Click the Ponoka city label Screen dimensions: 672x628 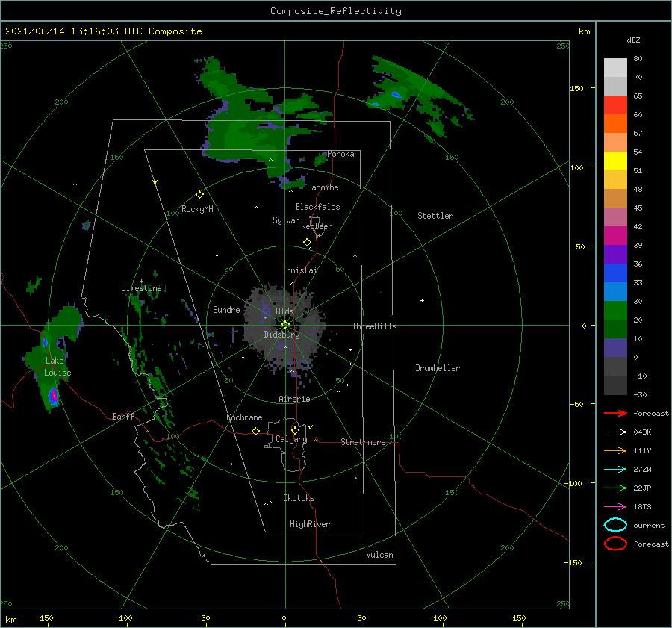point(340,154)
